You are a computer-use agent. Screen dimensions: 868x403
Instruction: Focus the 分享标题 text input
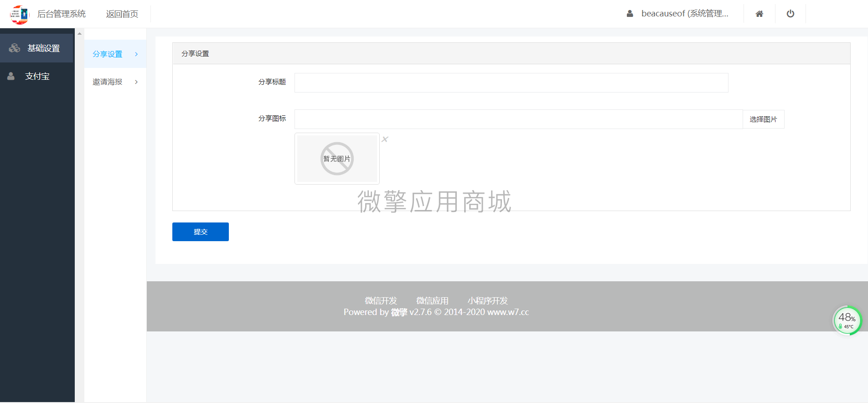pos(511,83)
